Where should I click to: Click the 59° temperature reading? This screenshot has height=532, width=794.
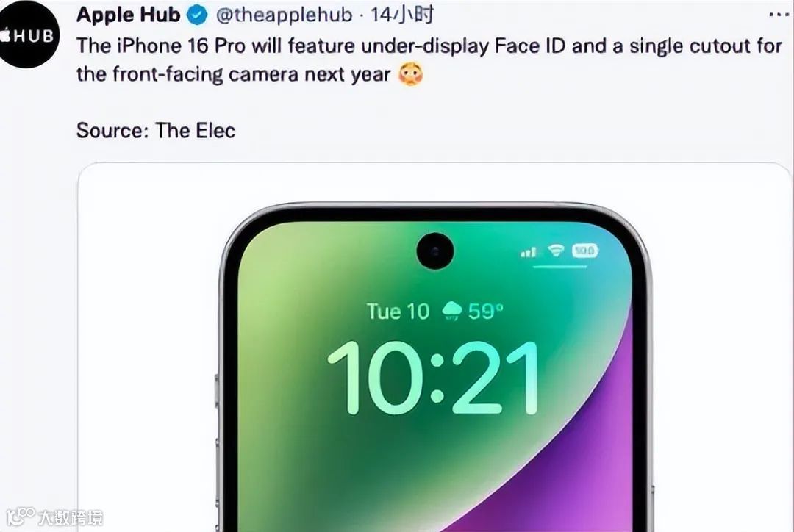(x=486, y=312)
